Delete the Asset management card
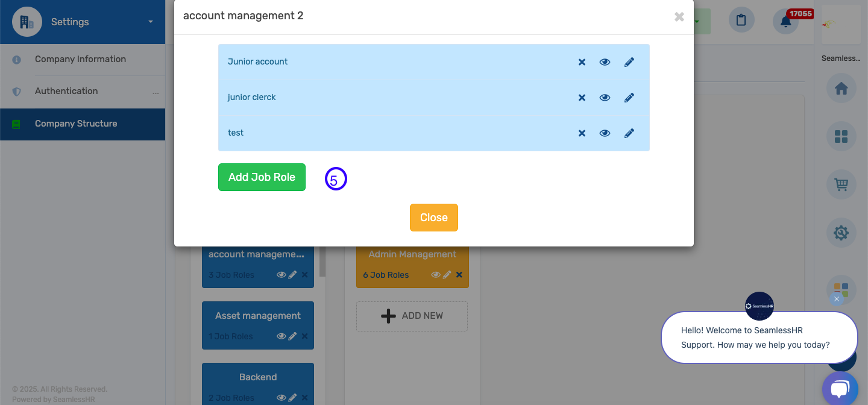Image resolution: width=868 pixels, height=405 pixels. [304, 336]
